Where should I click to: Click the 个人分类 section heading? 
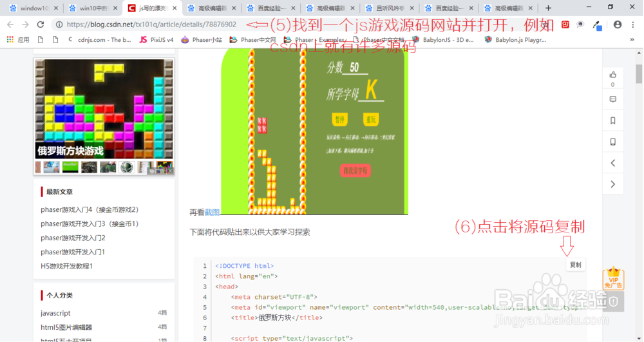click(x=59, y=295)
